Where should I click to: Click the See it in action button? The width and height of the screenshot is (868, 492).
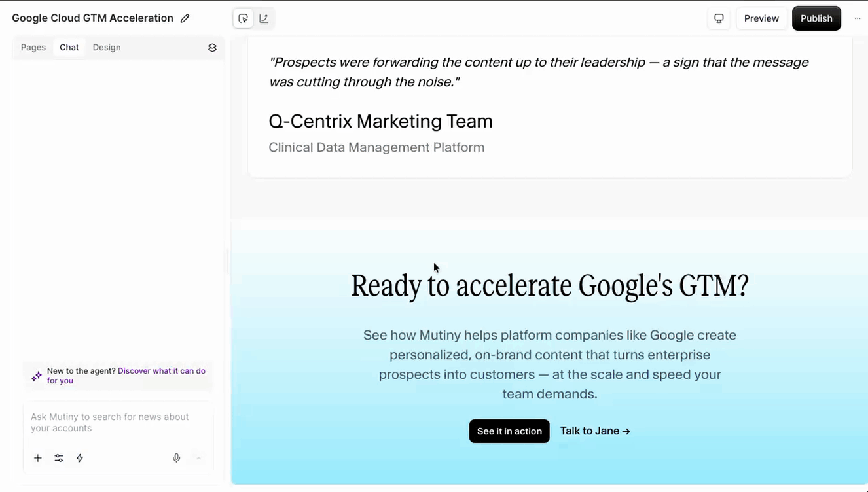pyautogui.click(x=509, y=431)
